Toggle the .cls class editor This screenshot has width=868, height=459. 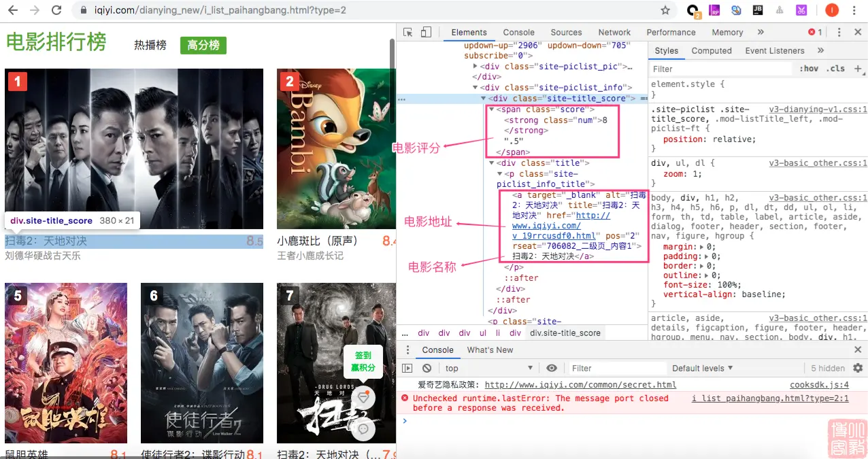tap(835, 69)
